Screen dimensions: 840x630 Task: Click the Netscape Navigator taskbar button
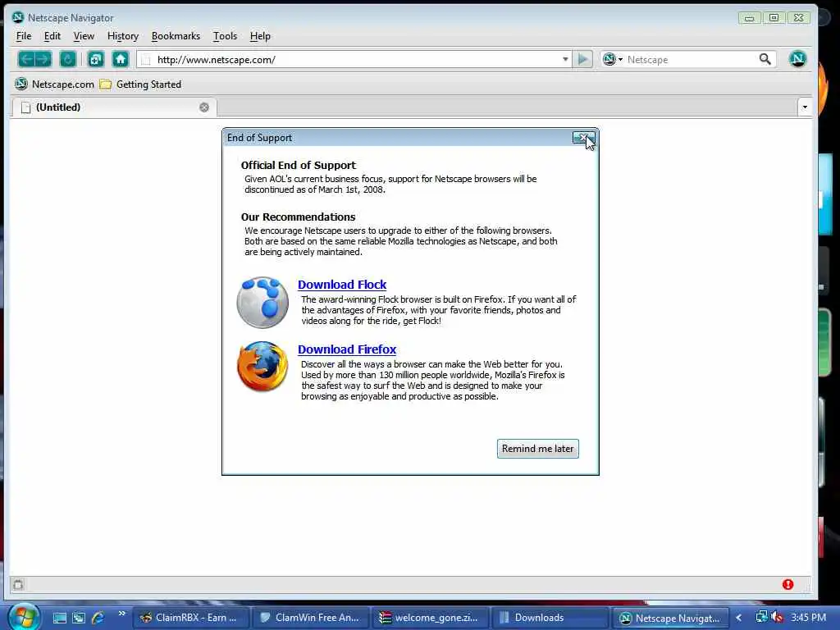[x=671, y=618]
